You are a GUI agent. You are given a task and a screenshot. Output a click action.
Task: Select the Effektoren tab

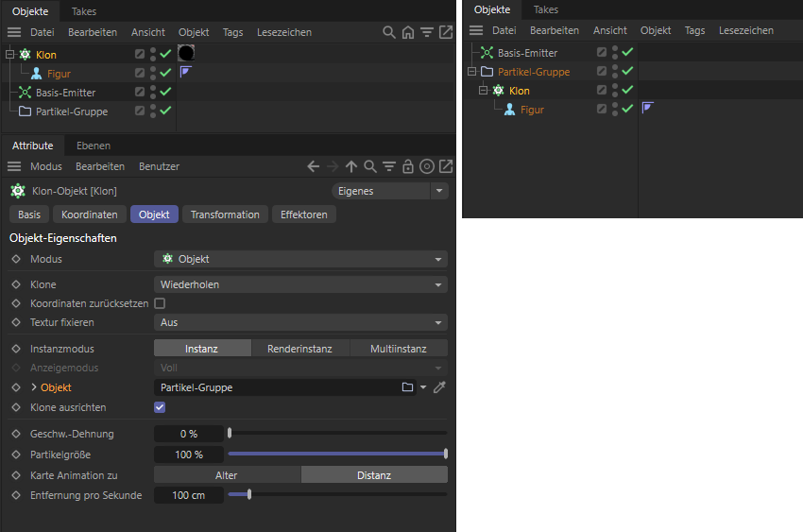coord(303,215)
